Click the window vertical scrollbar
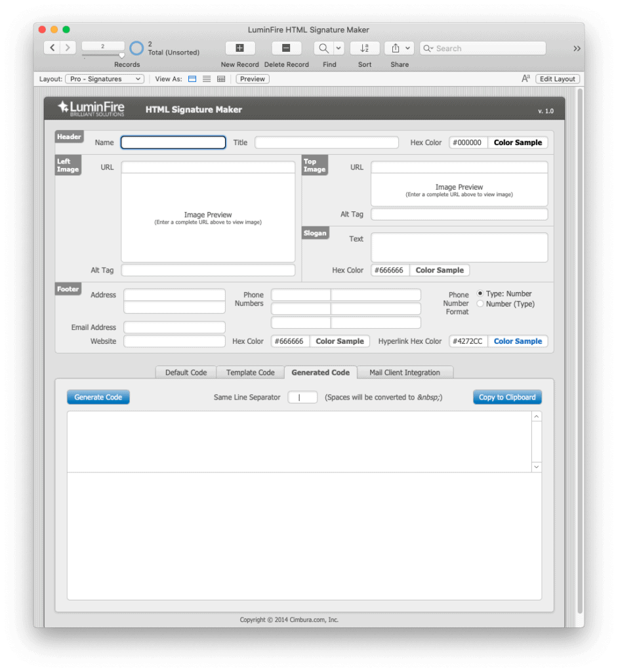618x672 pixels. point(580,350)
